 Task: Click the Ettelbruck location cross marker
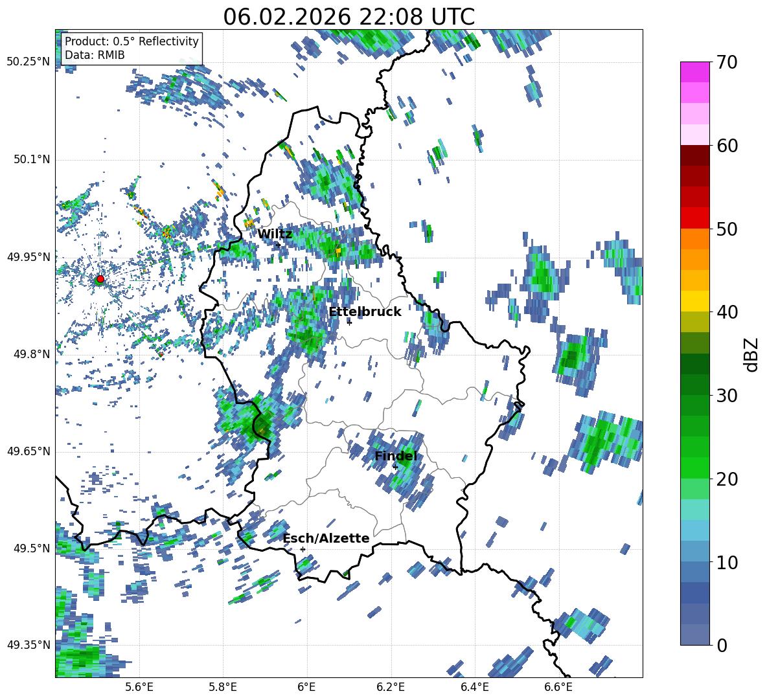(x=349, y=322)
